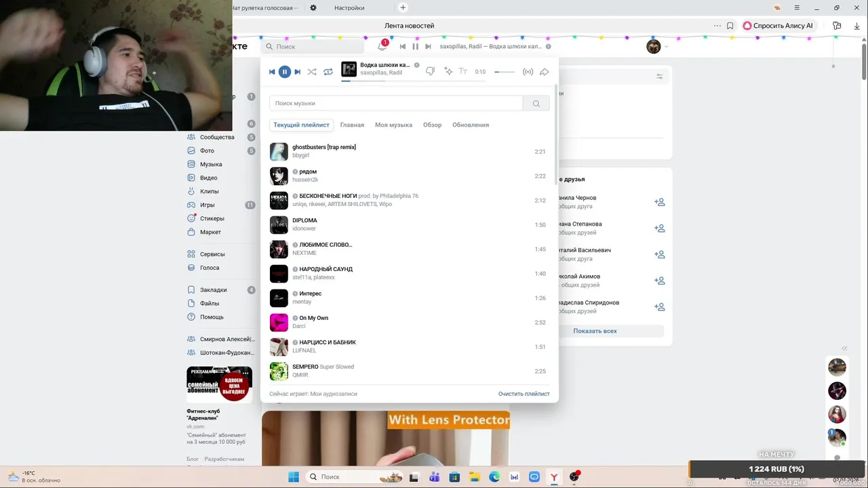
Task: Open the Моя музыка tab
Action: [393, 125]
